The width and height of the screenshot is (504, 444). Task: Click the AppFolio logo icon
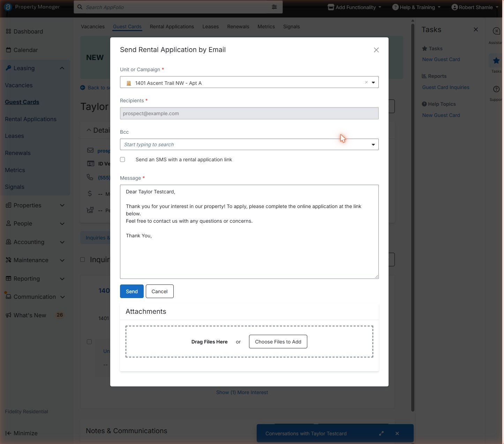(8, 7)
